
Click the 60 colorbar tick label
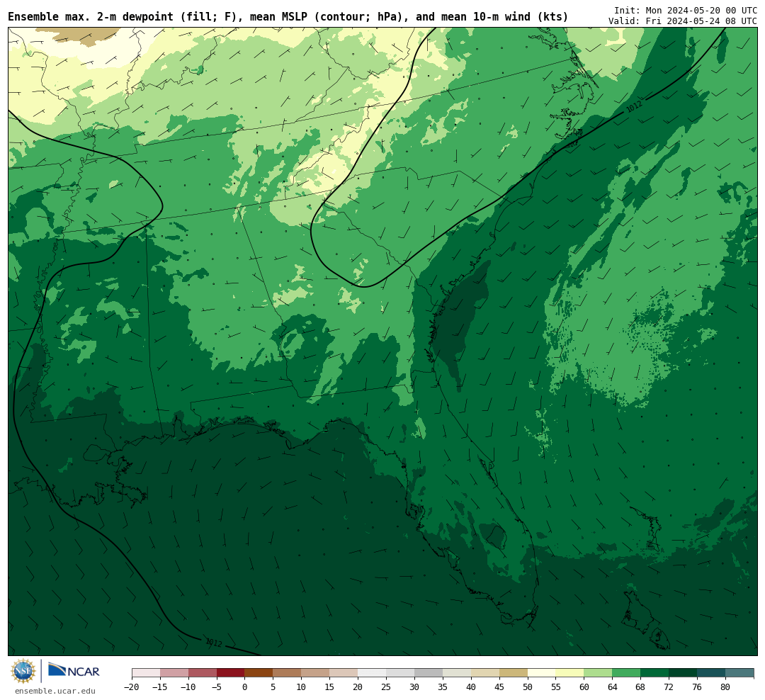pos(584,687)
